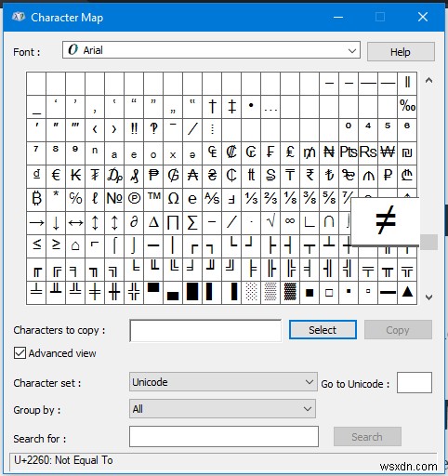Select the medium shade block character

(x=270, y=293)
